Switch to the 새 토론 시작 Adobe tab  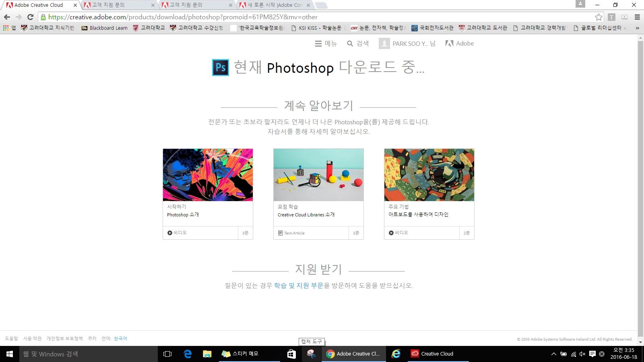click(275, 5)
